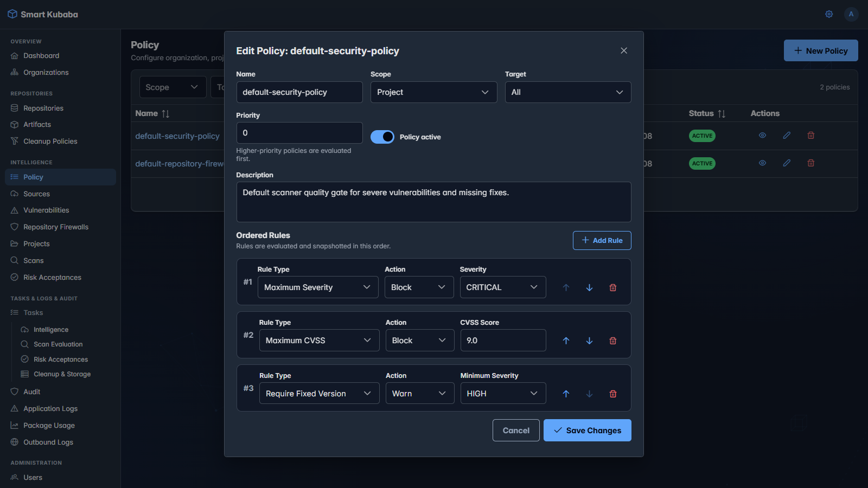Image resolution: width=868 pixels, height=488 pixels.
Task: Open Vulnerabilities in sidebar
Action: [x=60, y=210]
